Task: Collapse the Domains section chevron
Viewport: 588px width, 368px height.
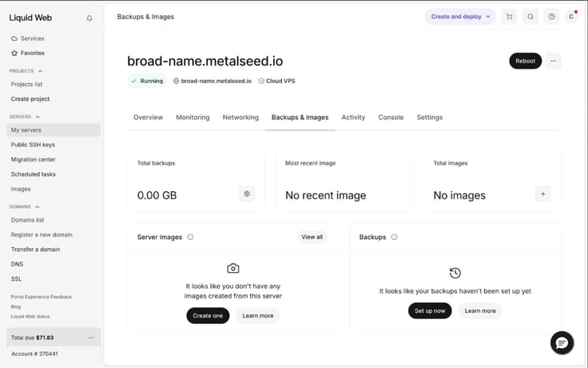Action: click(x=37, y=206)
